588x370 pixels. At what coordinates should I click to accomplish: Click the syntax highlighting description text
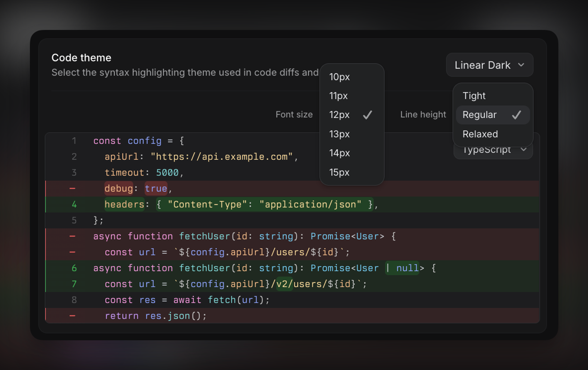[185, 72]
